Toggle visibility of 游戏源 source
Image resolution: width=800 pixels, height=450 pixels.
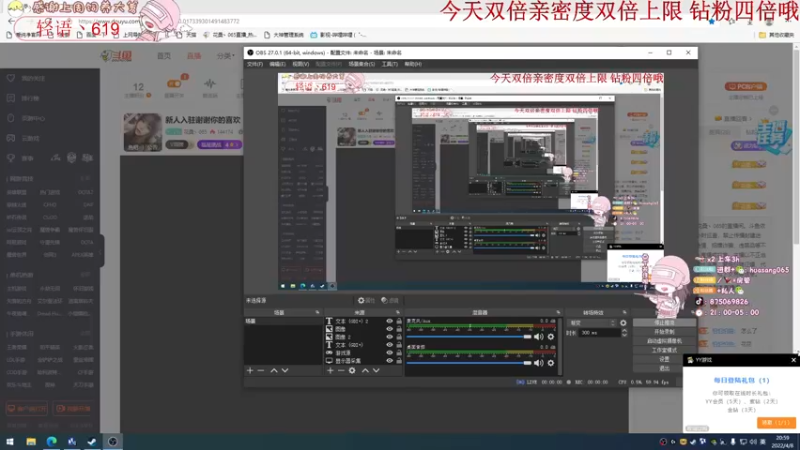389,353
